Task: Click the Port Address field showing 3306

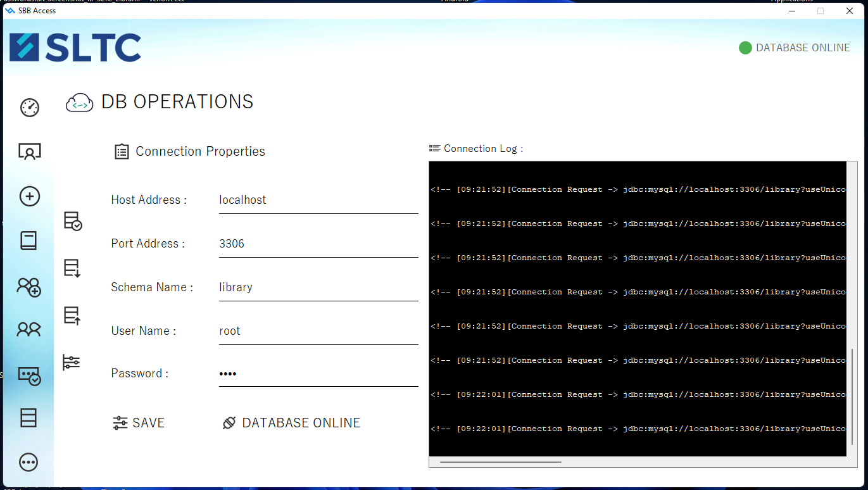Action: click(x=318, y=244)
